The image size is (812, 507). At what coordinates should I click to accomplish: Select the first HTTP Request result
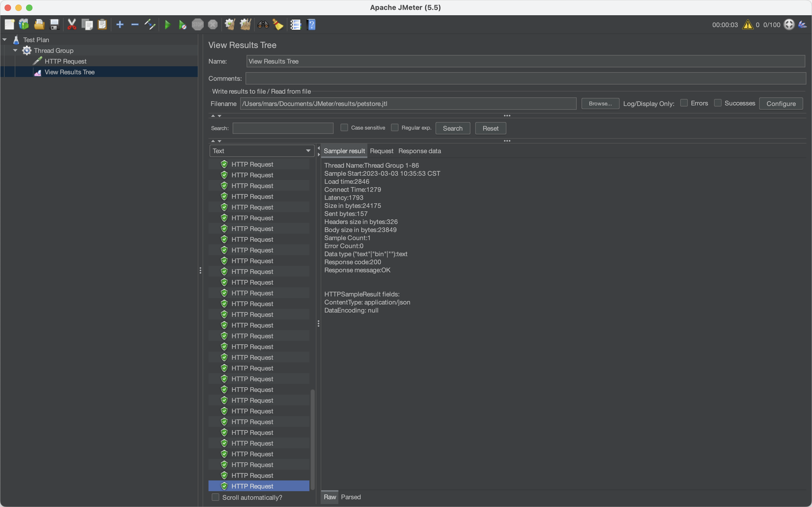pos(259,164)
